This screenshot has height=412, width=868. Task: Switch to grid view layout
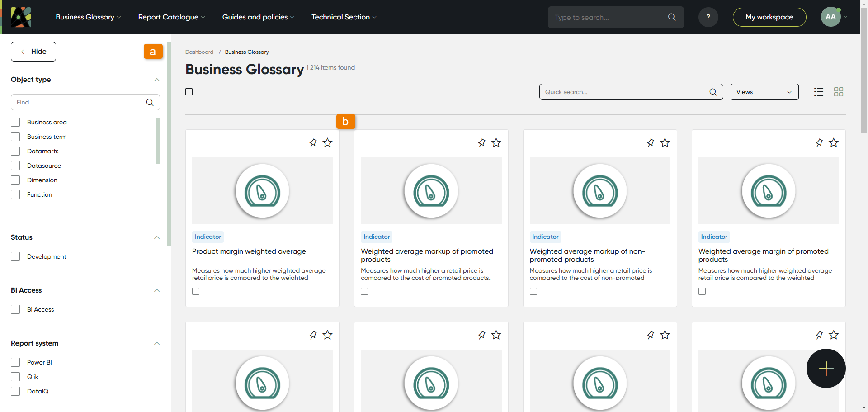pyautogui.click(x=838, y=92)
